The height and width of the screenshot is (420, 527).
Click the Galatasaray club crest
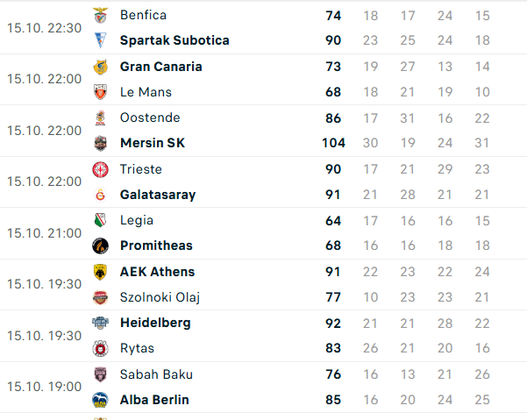pos(101,195)
